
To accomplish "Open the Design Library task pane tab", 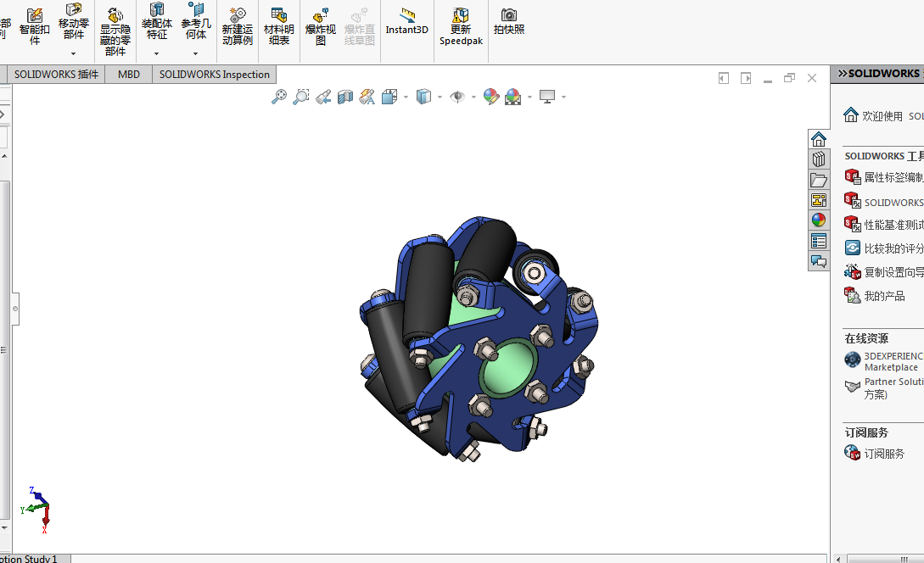I will pos(819,159).
